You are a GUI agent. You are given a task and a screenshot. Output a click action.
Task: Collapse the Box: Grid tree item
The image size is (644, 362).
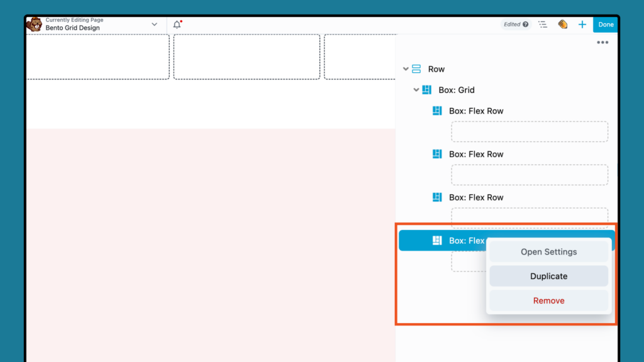[x=416, y=90]
